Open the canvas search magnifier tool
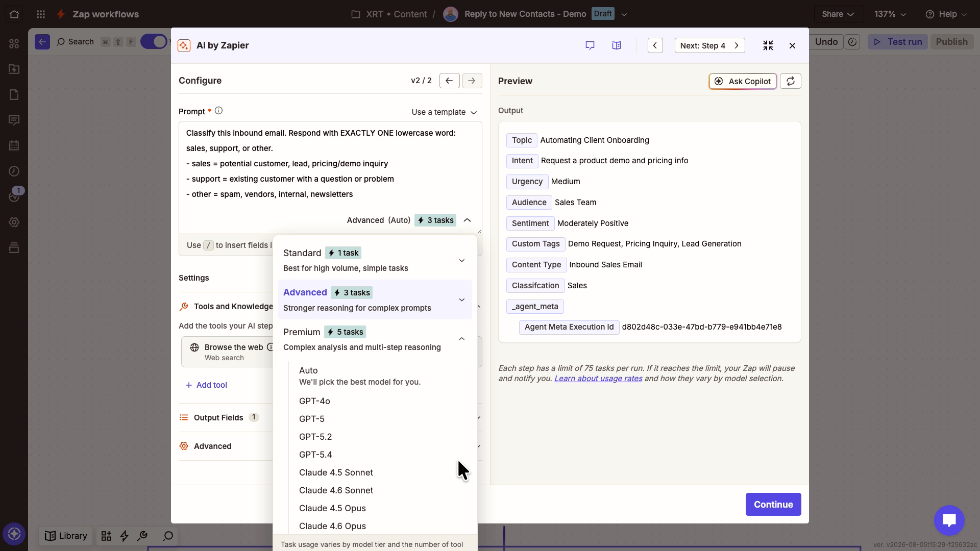This screenshot has width=980, height=551. [168, 536]
